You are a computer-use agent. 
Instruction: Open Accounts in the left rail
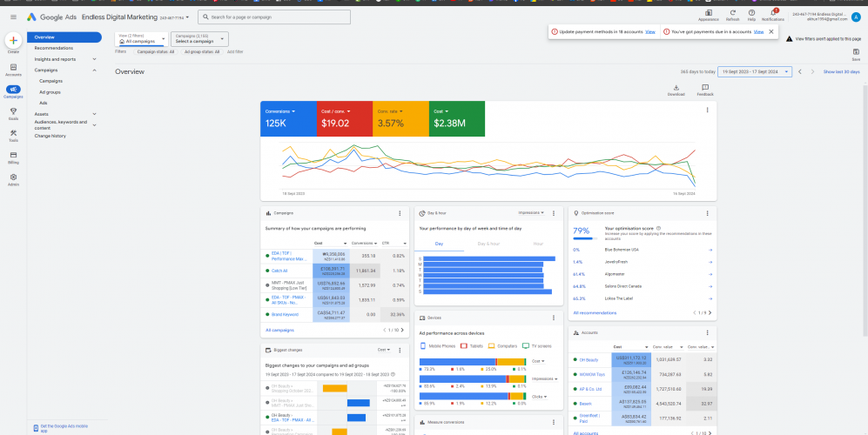(13, 70)
